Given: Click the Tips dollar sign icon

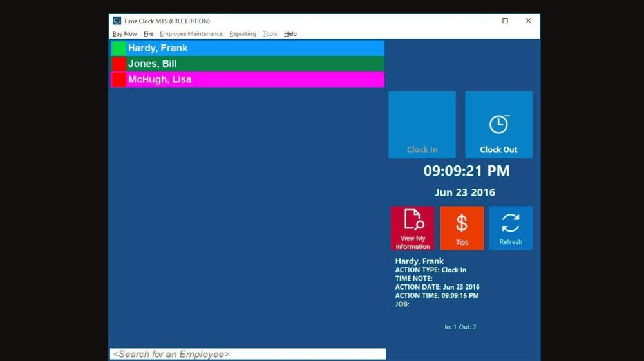Looking at the screenshot, I should click(x=462, y=223).
